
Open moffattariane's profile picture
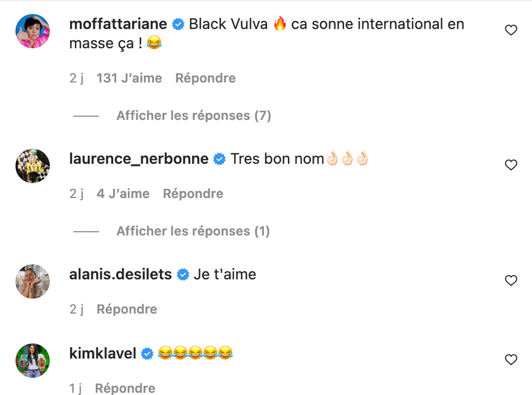tap(33, 31)
